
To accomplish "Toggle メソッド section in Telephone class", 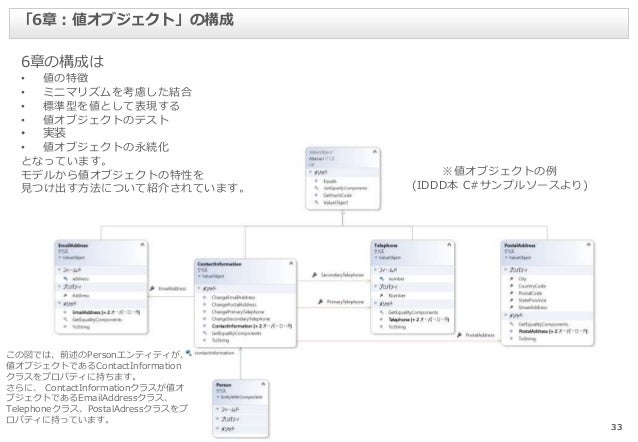I will click(x=376, y=304).
